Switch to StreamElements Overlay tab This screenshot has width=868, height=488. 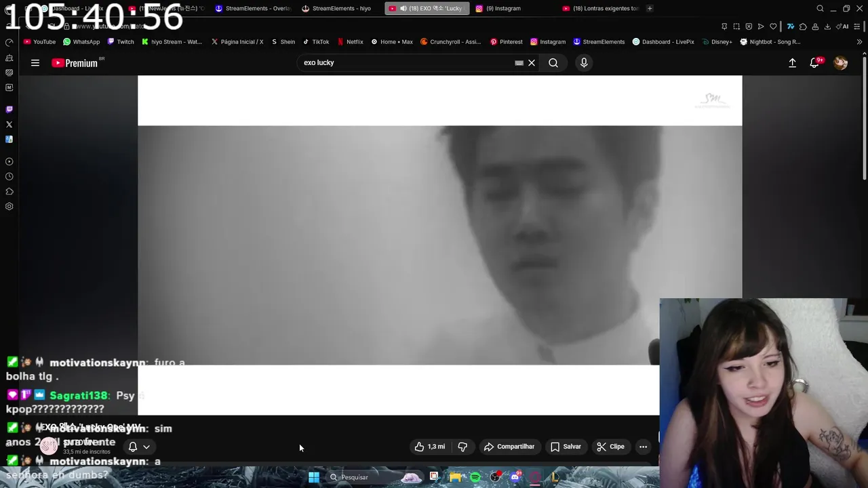pos(254,8)
